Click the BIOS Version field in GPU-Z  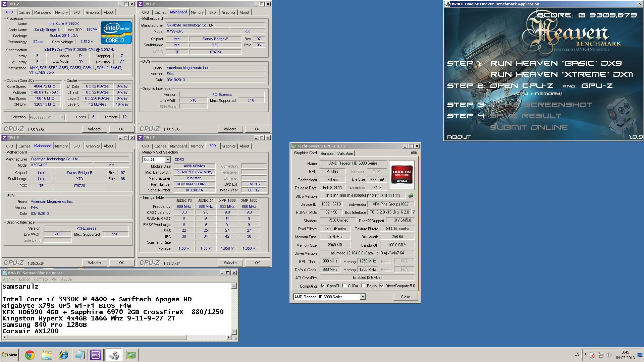click(362, 196)
